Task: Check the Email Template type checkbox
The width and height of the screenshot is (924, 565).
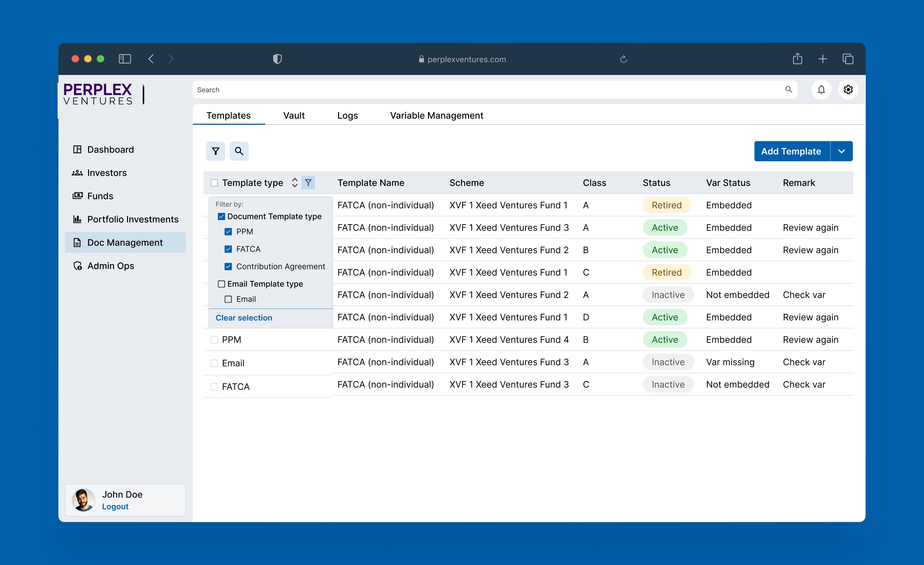Action: pos(221,284)
